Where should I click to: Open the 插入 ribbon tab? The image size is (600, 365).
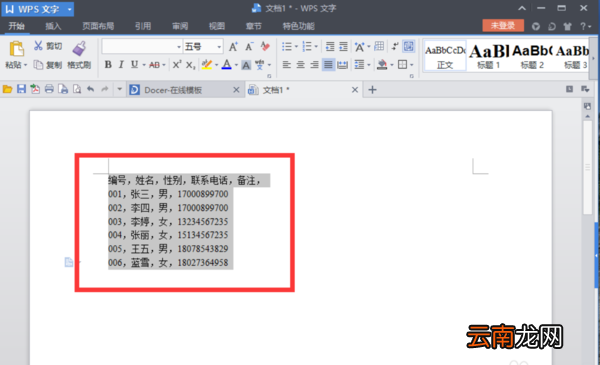[53, 26]
